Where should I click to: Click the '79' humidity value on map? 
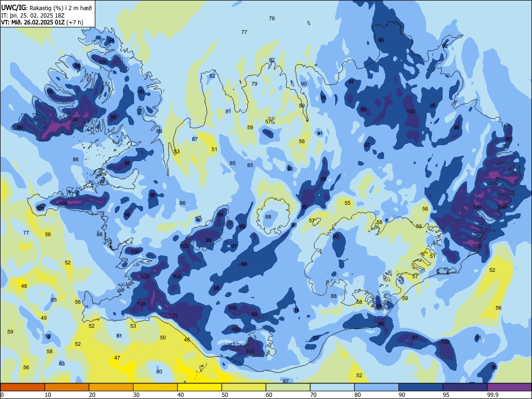coord(254,84)
